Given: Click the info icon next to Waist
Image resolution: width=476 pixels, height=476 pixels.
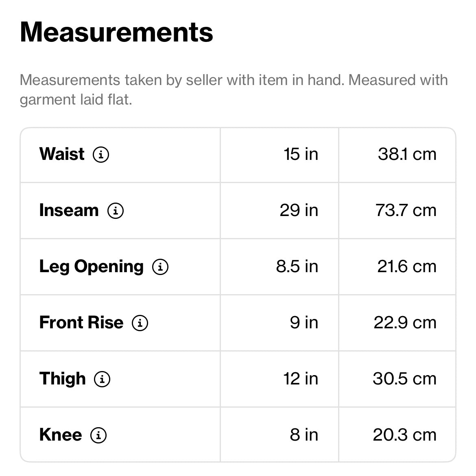Looking at the screenshot, I should [101, 155].
